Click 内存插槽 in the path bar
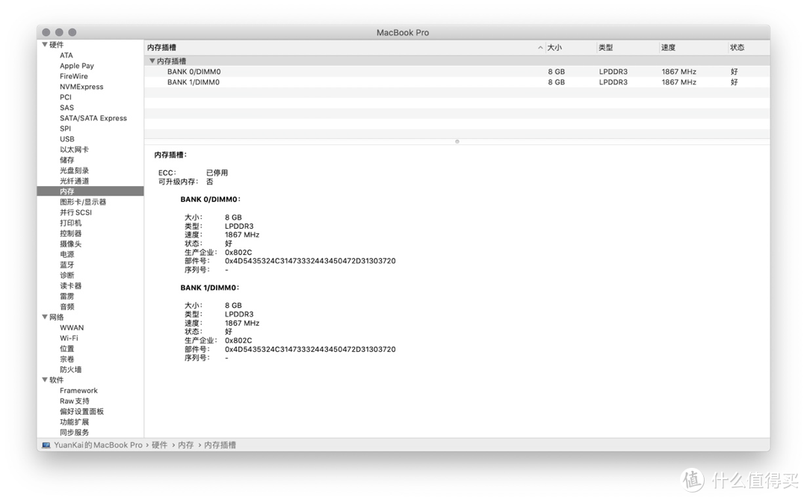This screenshot has width=807, height=500. [x=220, y=445]
